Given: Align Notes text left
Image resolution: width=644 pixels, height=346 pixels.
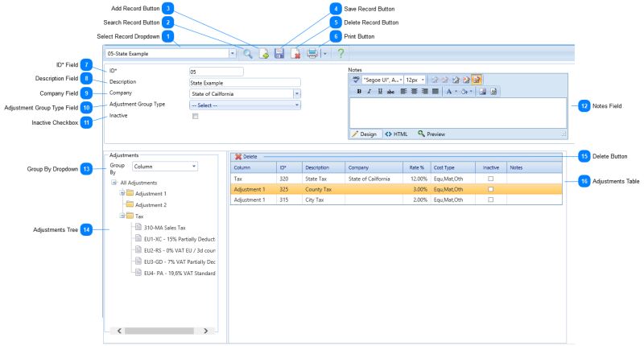Looking at the screenshot, I should pyautogui.click(x=403, y=92).
